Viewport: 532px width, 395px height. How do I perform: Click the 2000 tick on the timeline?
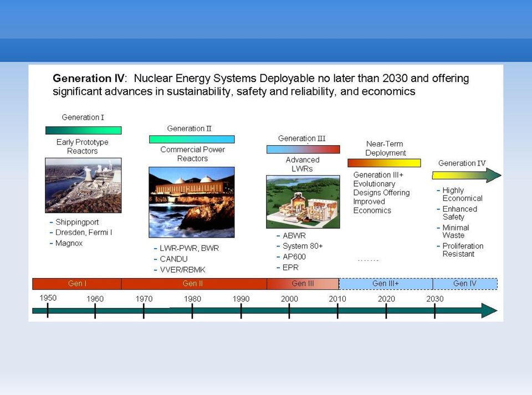[289, 311]
